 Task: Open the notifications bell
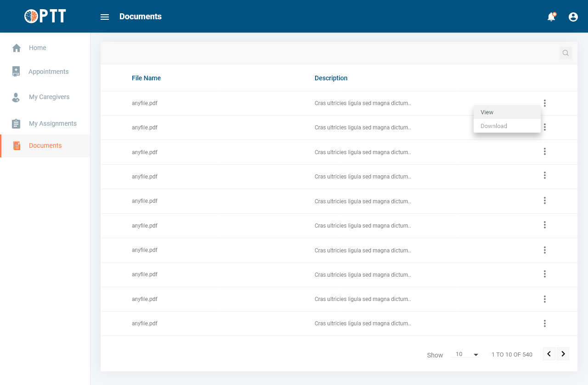click(551, 17)
